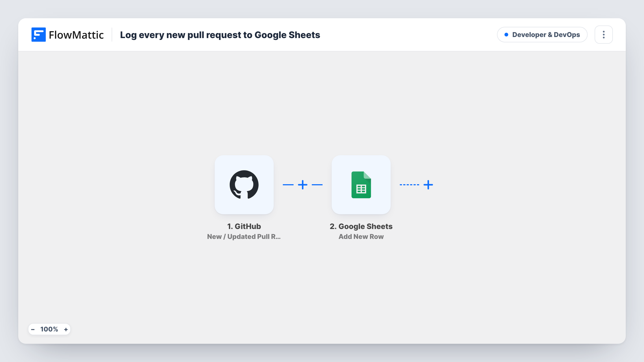
Task: Select the '1. GitHub' step label
Action: coord(244,226)
